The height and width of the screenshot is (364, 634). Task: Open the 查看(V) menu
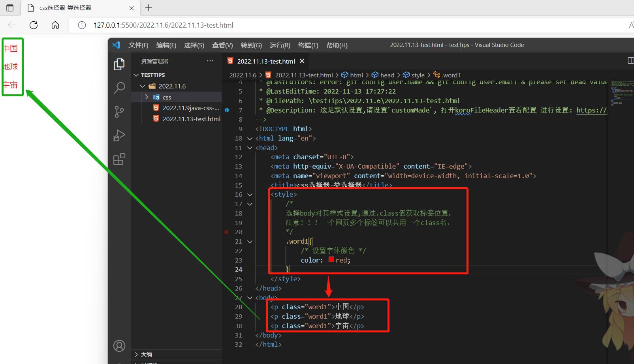tap(222, 45)
